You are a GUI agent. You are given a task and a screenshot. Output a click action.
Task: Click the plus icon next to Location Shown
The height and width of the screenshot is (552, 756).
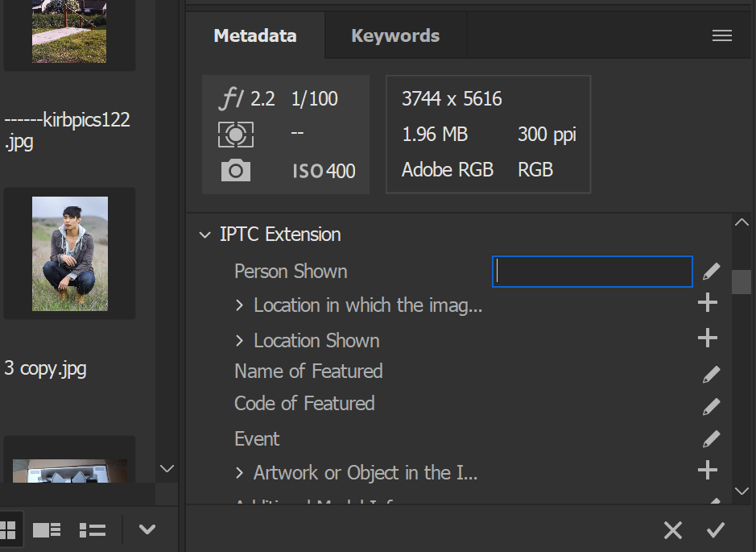706,337
